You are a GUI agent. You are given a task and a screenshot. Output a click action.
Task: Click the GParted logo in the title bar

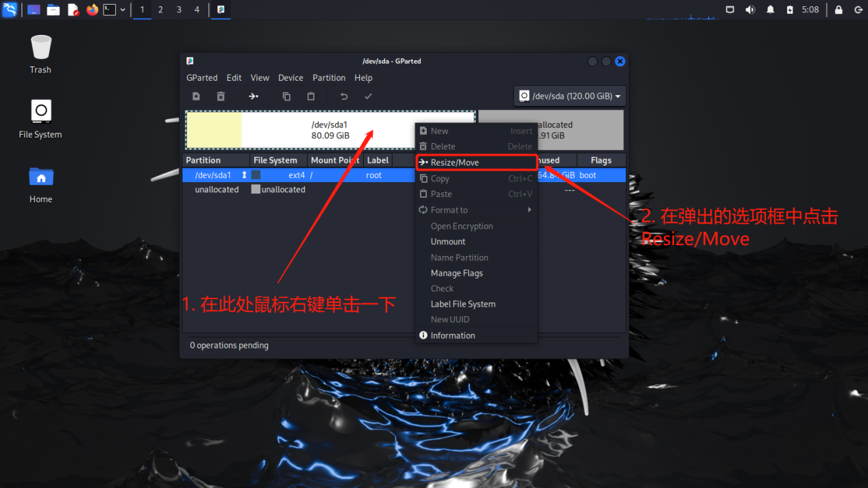coord(190,61)
